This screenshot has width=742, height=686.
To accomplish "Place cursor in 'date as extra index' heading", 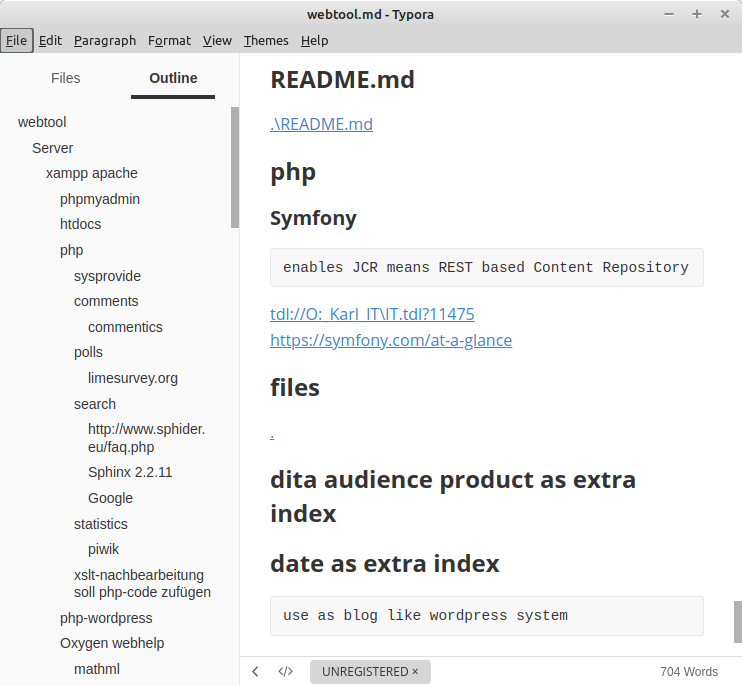I will tap(385, 563).
